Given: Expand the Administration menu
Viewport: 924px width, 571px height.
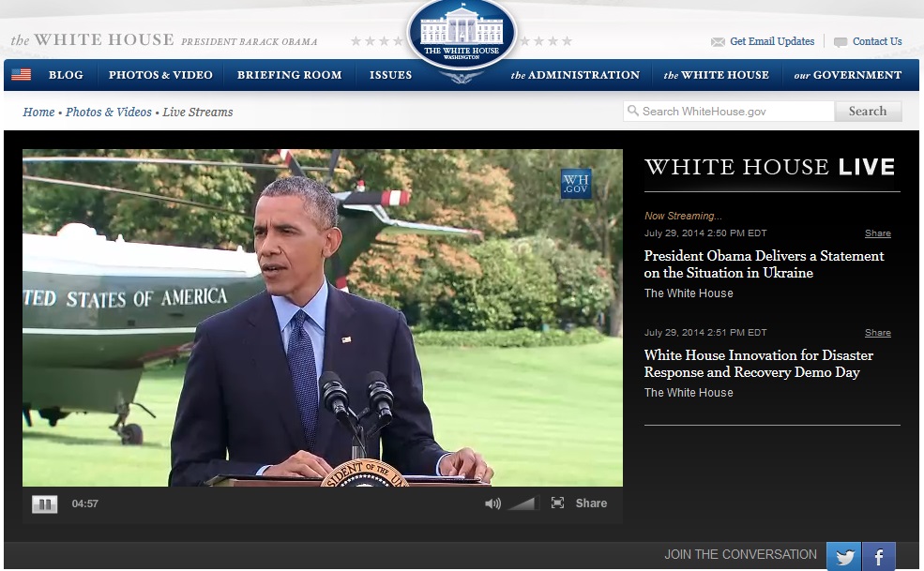Looking at the screenshot, I should pos(575,75).
